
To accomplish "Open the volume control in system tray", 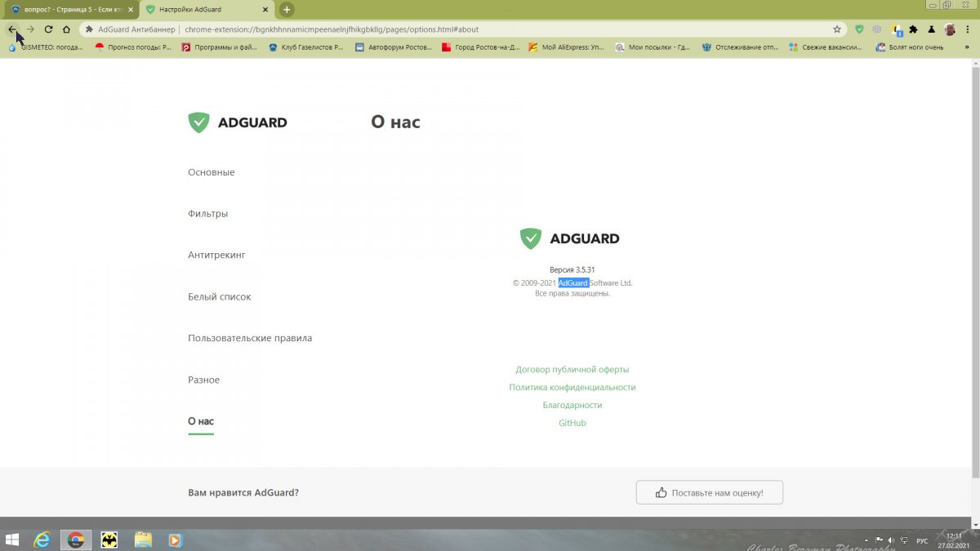I will click(890, 540).
